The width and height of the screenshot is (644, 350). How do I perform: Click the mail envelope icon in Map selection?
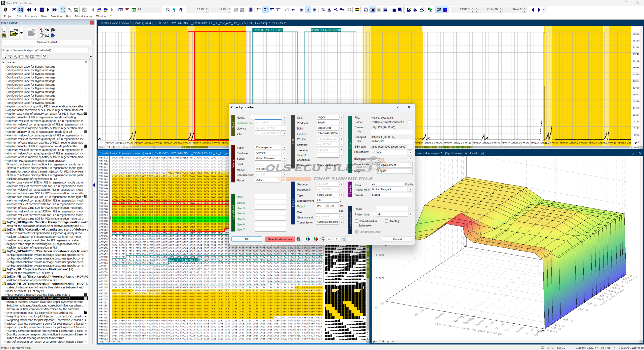pyautogui.click(x=47, y=35)
